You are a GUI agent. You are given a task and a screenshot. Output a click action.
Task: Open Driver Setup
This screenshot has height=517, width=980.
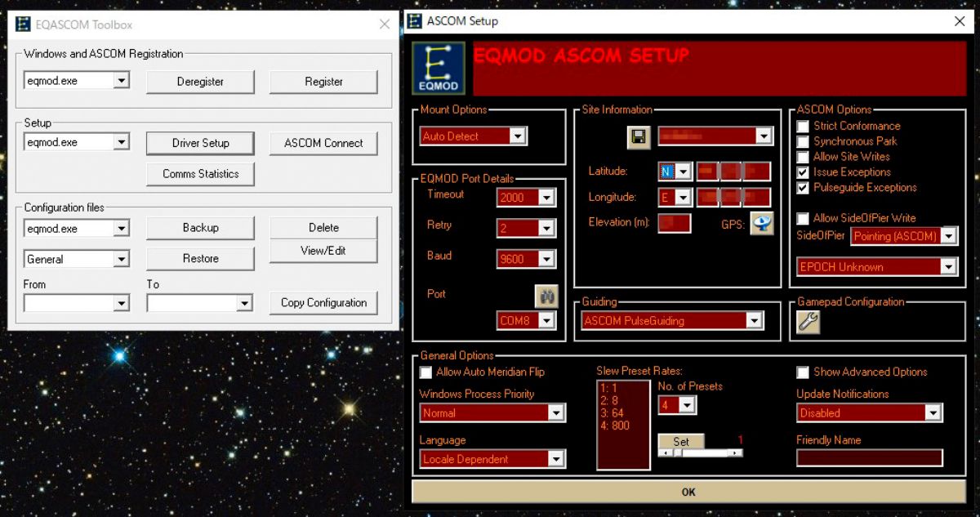pos(200,143)
